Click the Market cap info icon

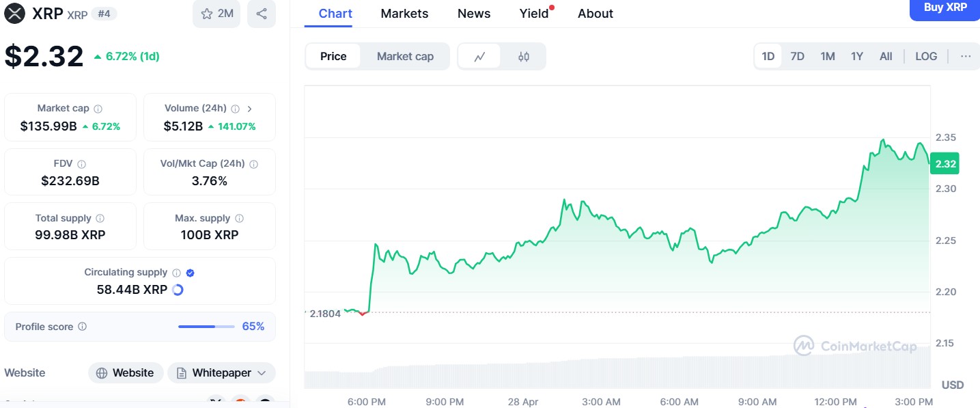98,109
